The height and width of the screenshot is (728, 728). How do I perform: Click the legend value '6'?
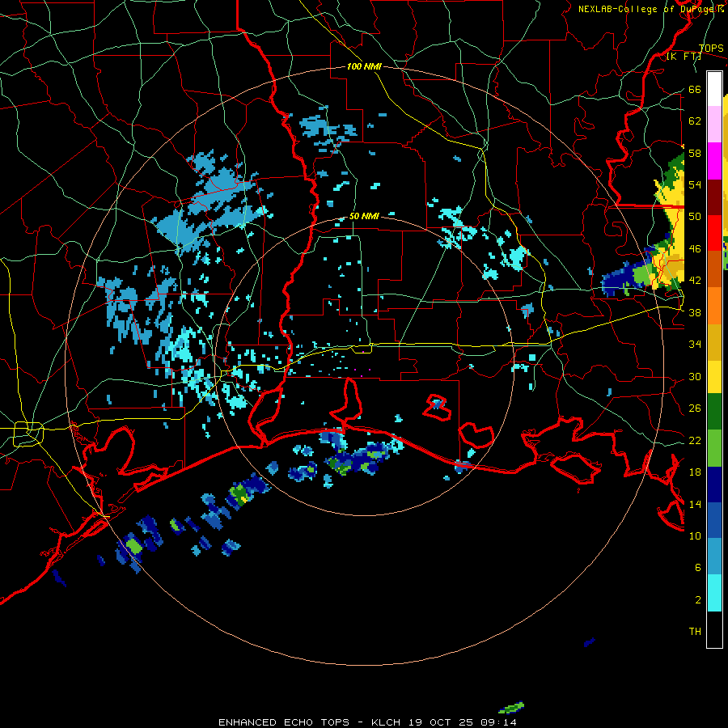pos(698,567)
